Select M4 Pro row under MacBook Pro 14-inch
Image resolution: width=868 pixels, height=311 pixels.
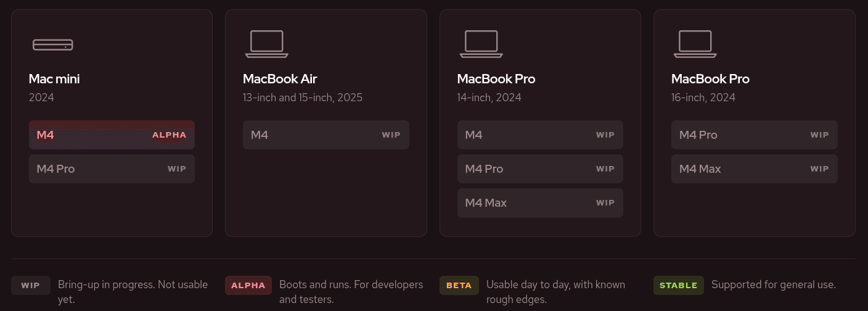(x=540, y=168)
